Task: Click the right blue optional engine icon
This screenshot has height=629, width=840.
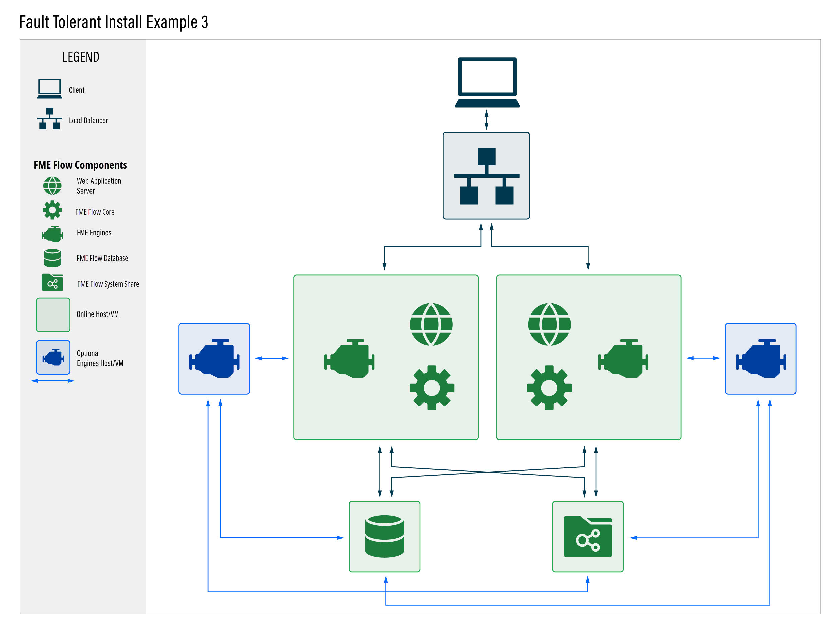Action: pos(760,358)
